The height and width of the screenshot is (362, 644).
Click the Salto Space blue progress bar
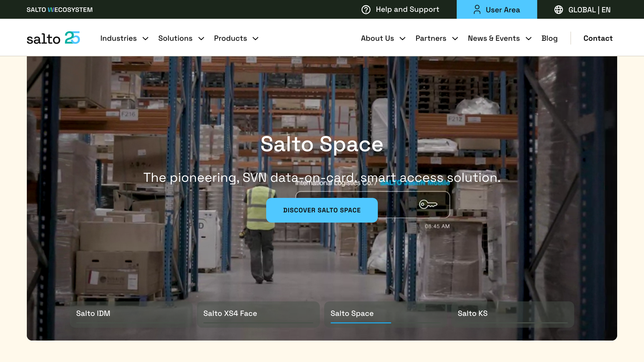point(361,323)
